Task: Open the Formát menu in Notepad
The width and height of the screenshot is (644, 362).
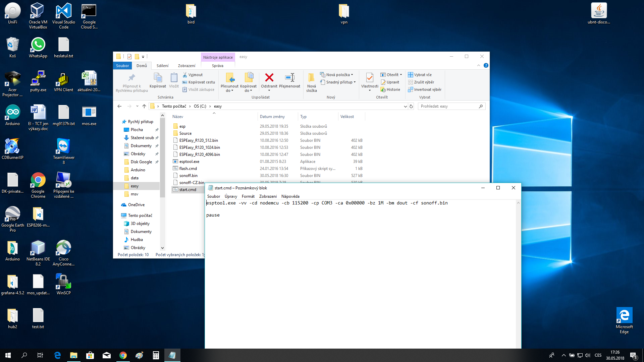Action: click(248, 196)
